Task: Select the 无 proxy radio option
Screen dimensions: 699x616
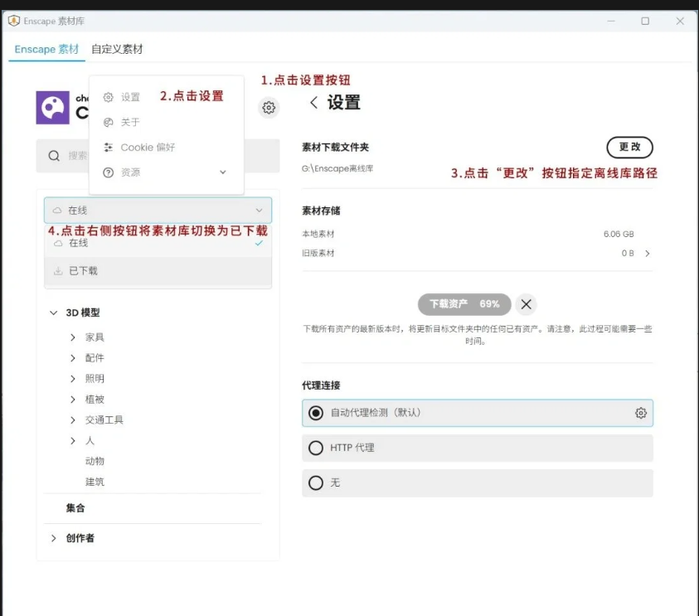Action: coord(315,483)
